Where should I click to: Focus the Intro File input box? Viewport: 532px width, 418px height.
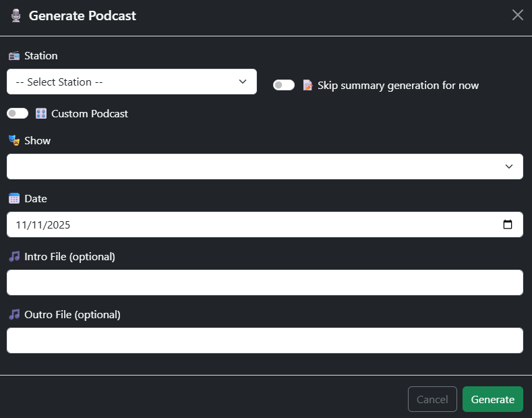click(264, 282)
